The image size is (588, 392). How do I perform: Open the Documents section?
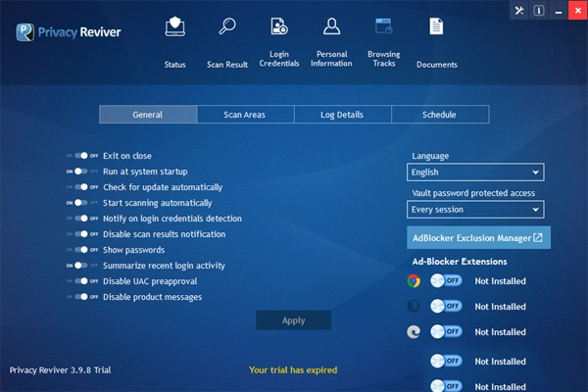click(436, 42)
